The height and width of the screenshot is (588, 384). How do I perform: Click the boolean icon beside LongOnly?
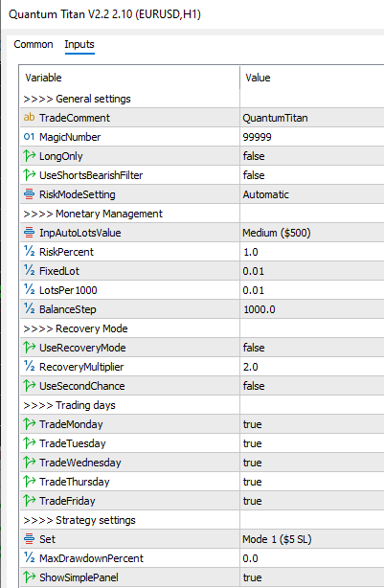point(30,156)
